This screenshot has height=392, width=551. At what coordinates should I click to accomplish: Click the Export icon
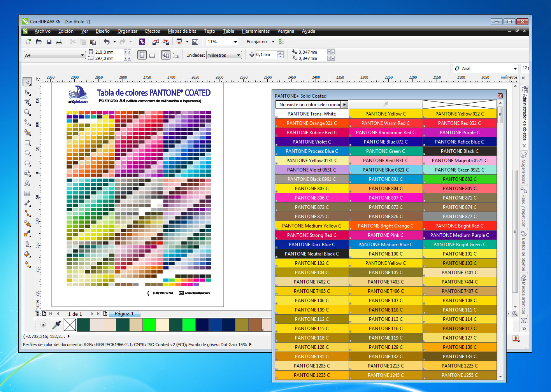point(166,42)
